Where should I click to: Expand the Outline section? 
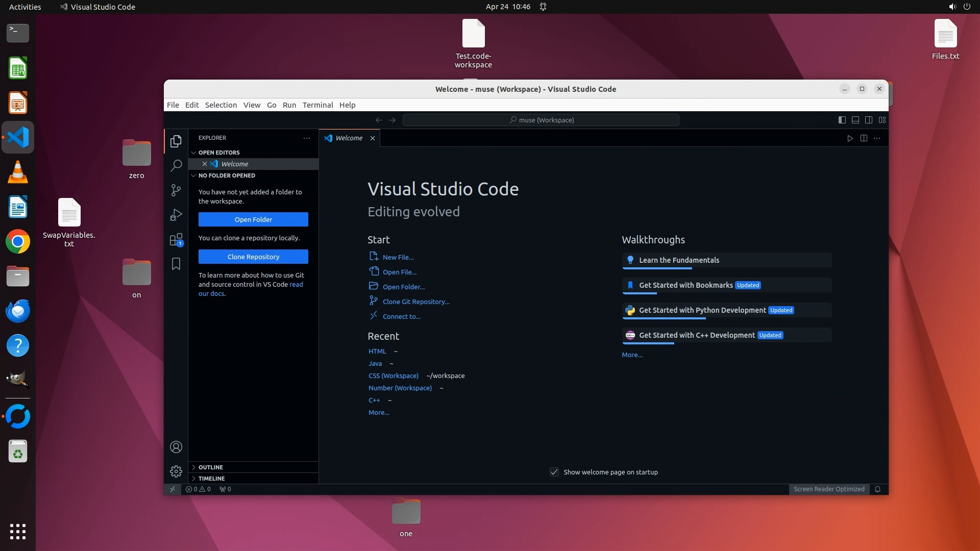click(x=211, y=467)
